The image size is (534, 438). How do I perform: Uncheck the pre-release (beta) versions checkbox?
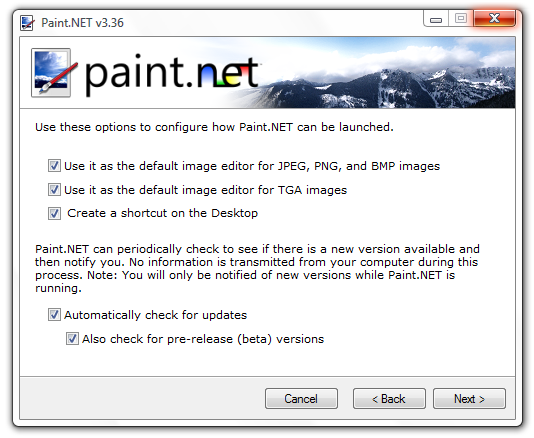72,339
